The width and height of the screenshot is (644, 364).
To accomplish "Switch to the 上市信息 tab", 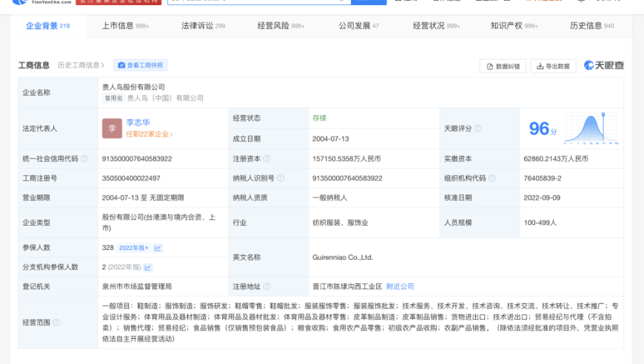I will click(x=125, y=26).
